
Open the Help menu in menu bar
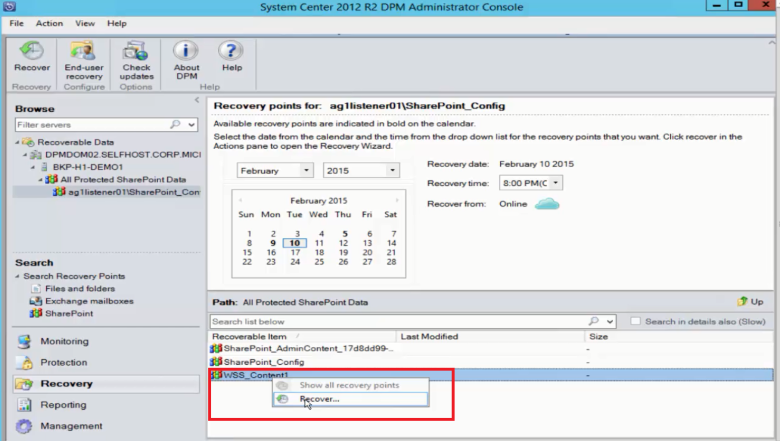[x=117, y=23]
